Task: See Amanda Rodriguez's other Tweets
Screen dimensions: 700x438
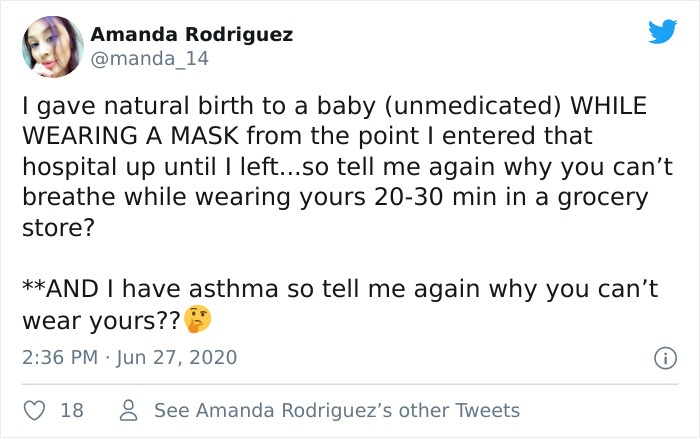Action: pos(337,410)
